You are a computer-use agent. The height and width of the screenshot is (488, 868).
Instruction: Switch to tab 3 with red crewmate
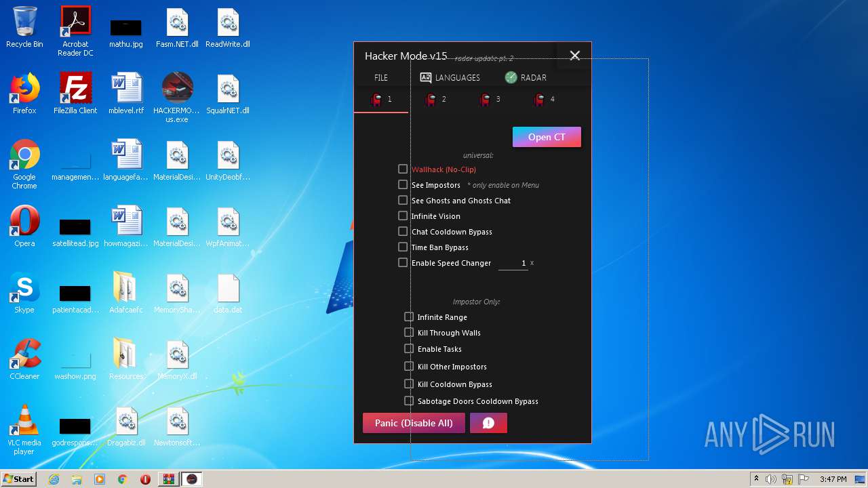(x=490, y=100)
